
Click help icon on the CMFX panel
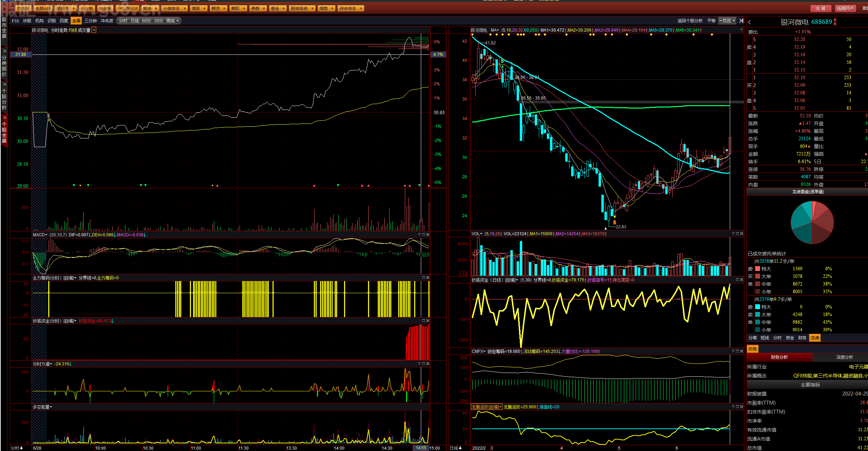point(733,351)
